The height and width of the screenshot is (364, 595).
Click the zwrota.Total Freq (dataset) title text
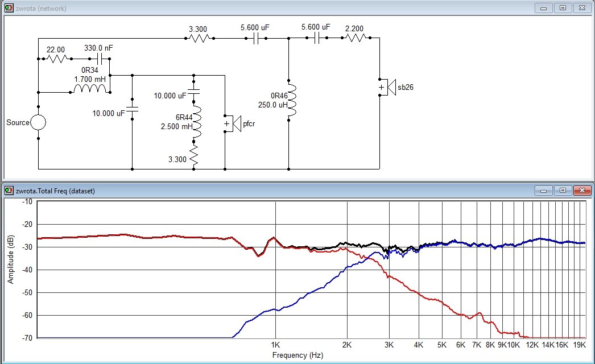[55, 191]
